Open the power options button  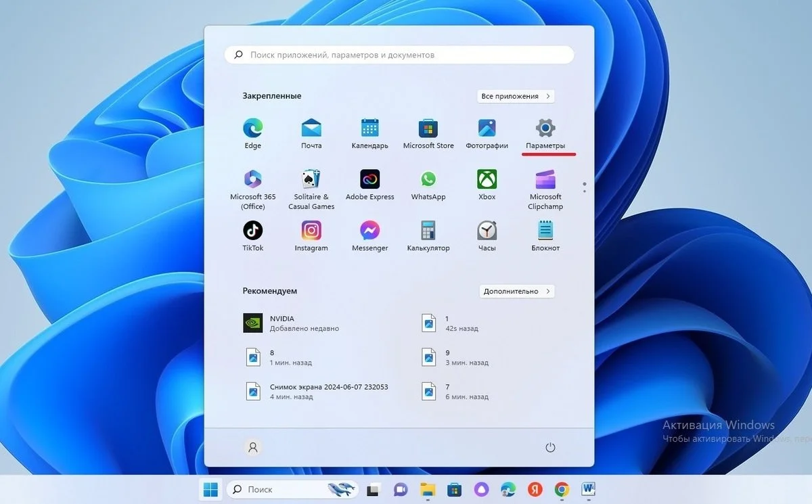(x=550, y=447)
